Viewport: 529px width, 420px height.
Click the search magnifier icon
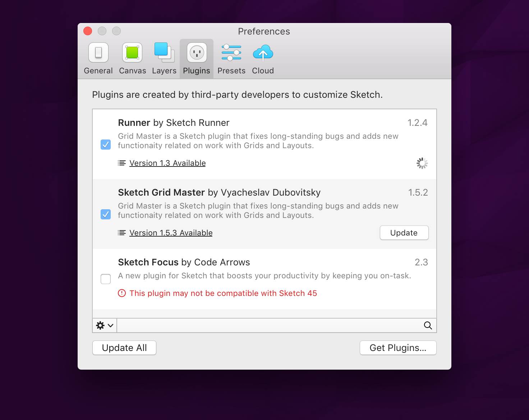point(428,325)
